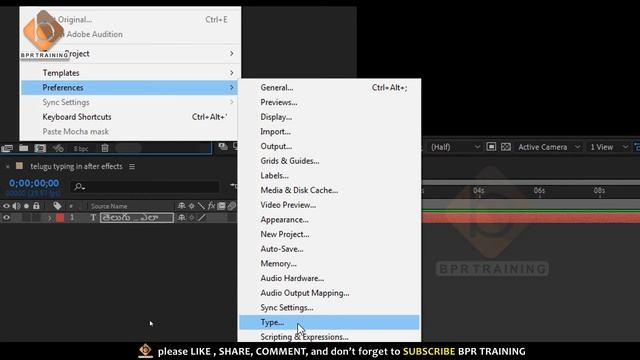Open Labels preferences
This screenshot has height=360, width=640.
(329, 176)
